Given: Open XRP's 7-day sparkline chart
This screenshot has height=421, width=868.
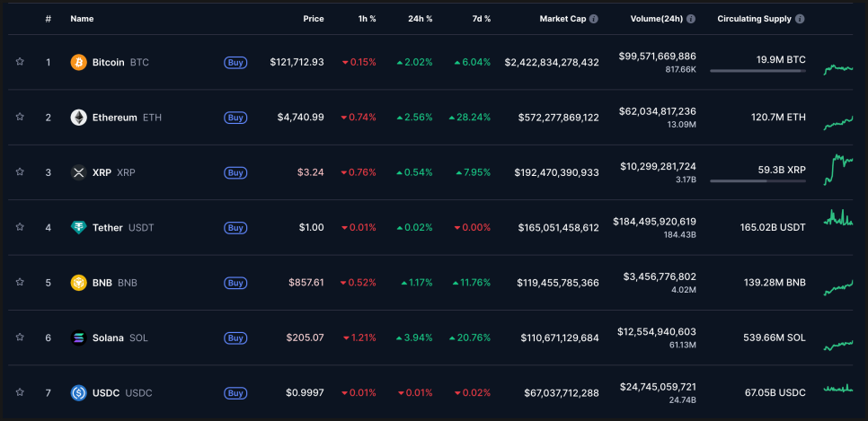Looking at the screenshot, I should coord(838,170).
